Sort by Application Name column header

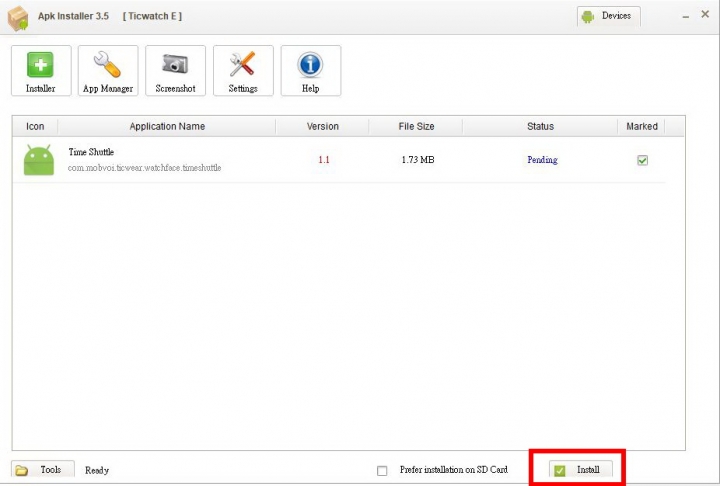point(167,126)
